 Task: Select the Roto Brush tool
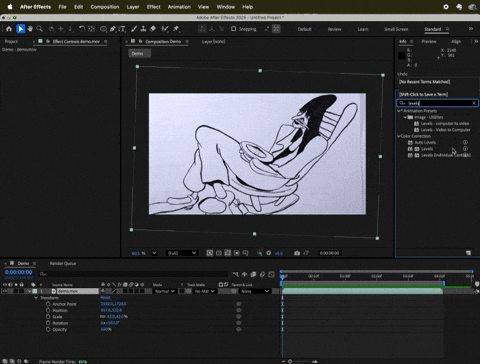coord(165,29)
